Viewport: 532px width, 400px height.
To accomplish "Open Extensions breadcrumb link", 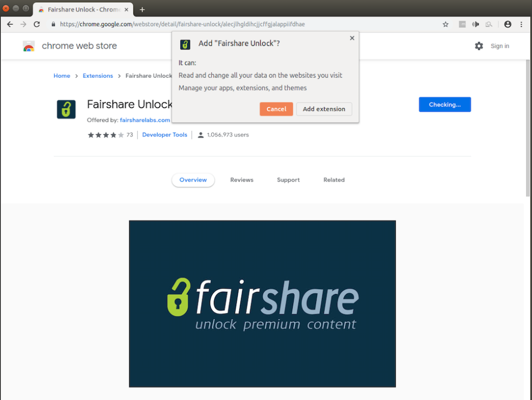I will point(98,76).
